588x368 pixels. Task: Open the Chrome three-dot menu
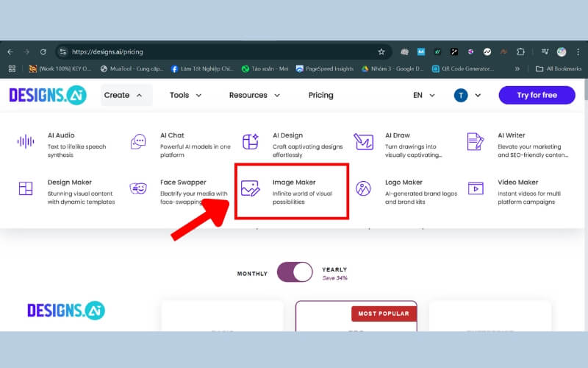tap(578, 52)
